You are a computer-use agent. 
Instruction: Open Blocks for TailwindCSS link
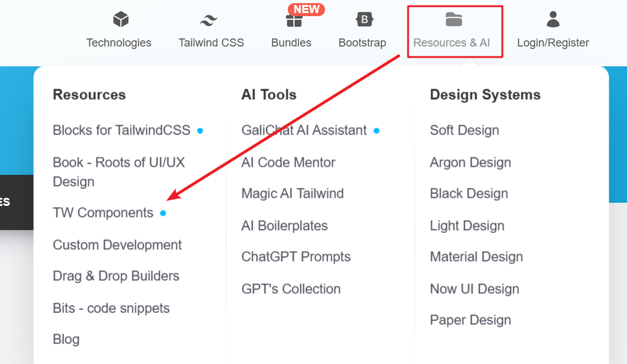[x=122, y=130]
